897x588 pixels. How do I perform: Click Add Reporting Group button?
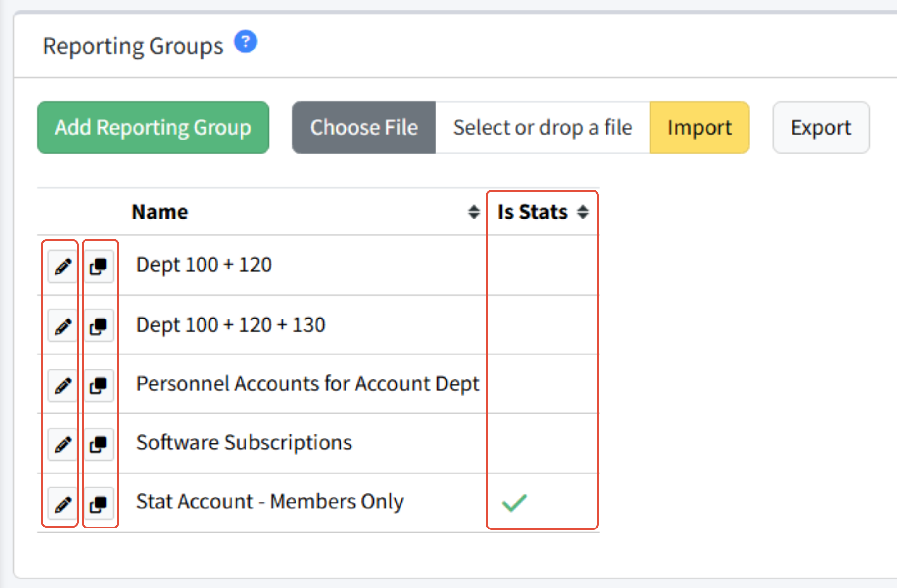click(153, 128)
